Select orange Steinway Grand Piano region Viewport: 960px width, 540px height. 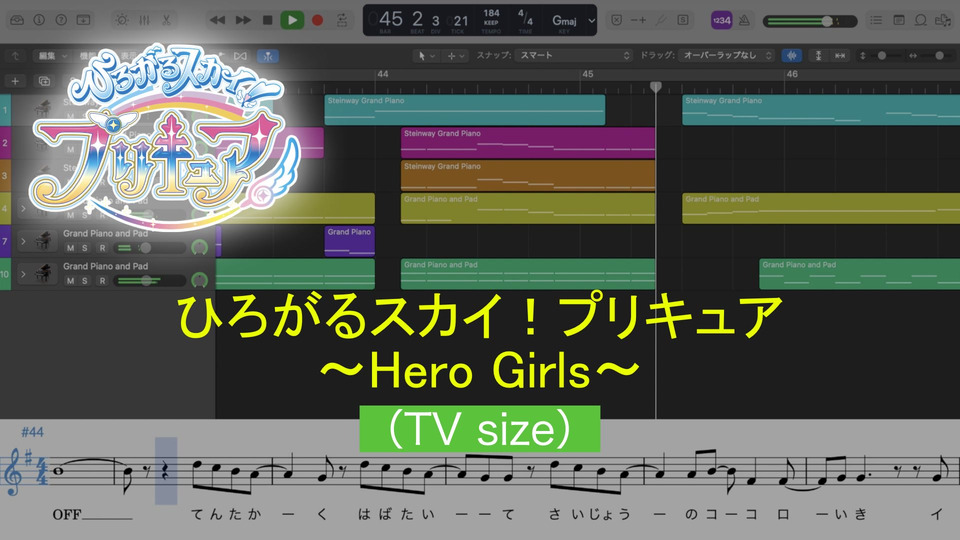tap(528, 175)
